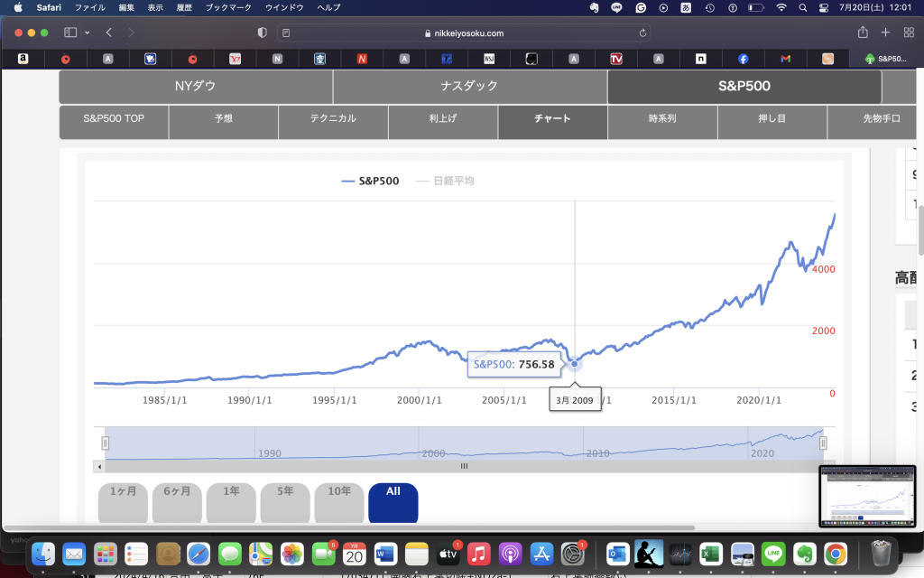Open the sidebar dropdown chevron next to it

(87, 33)
